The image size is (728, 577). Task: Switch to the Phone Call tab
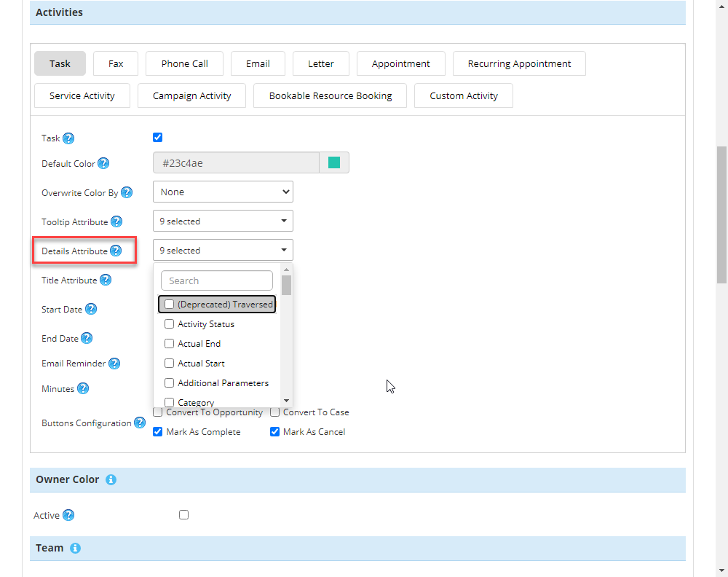[x=185, y=63]
